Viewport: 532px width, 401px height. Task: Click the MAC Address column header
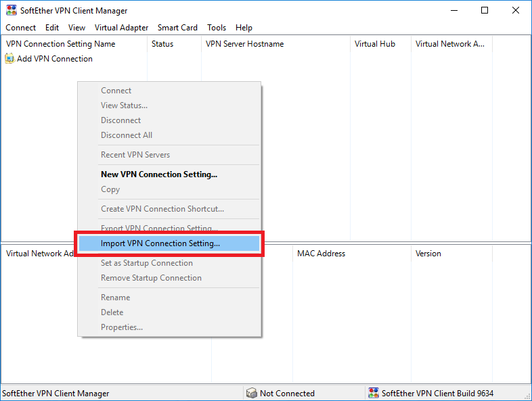point(352,254)
